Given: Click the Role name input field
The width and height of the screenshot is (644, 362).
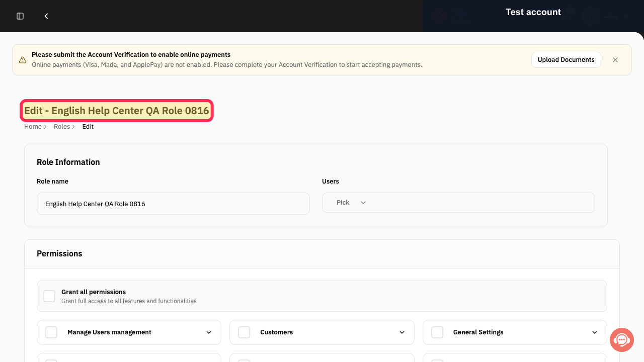Looking at the screenshot, I should point(173,204).
